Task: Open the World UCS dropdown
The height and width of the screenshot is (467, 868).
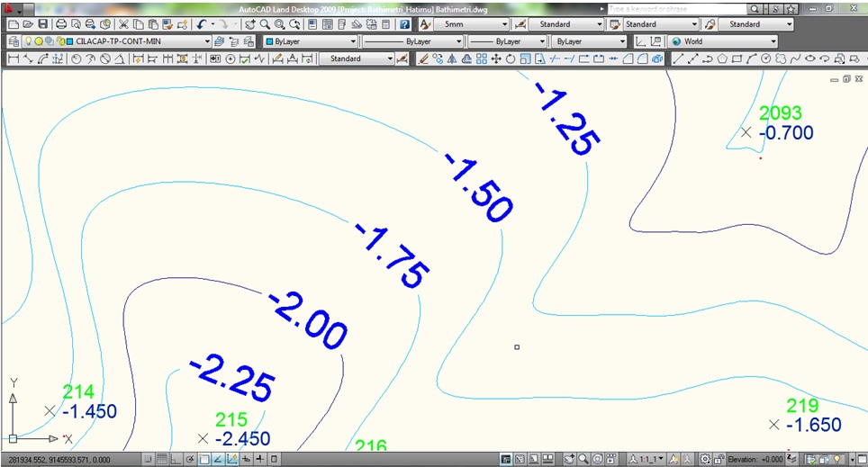Action: click(x=722, y=41)
